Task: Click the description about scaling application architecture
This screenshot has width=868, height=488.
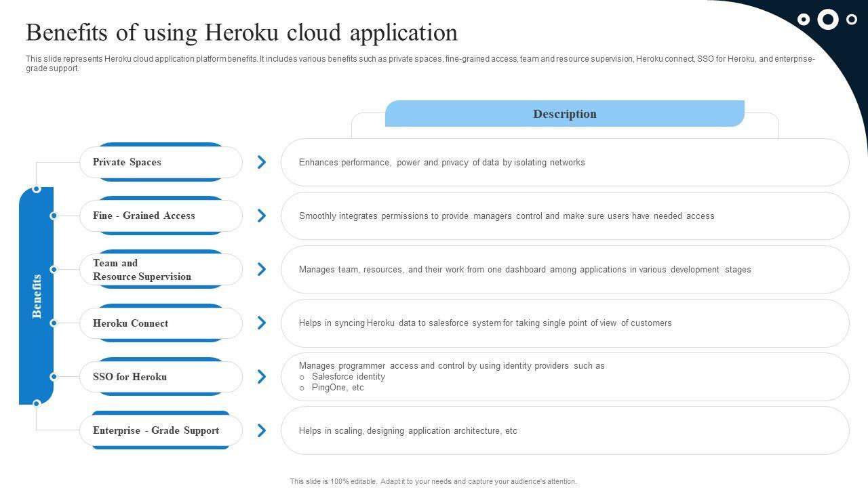Action: point(408,431)
